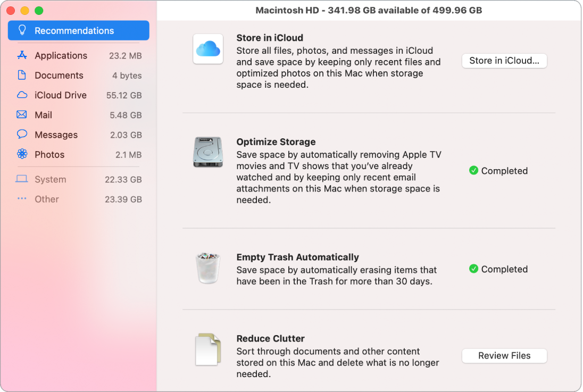Click the iCloud Drive cloud icon in the sidebar
Screen dimensions: 583x392
point(22,95)
